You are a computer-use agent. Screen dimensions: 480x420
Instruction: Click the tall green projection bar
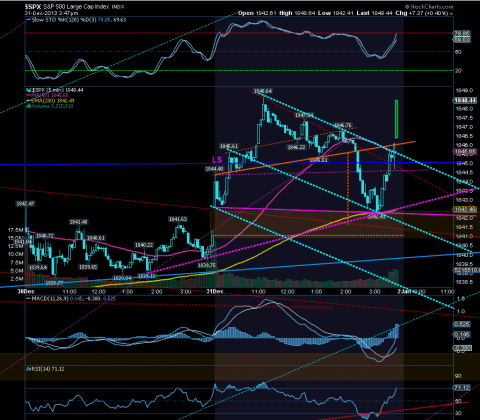[396, 119]
